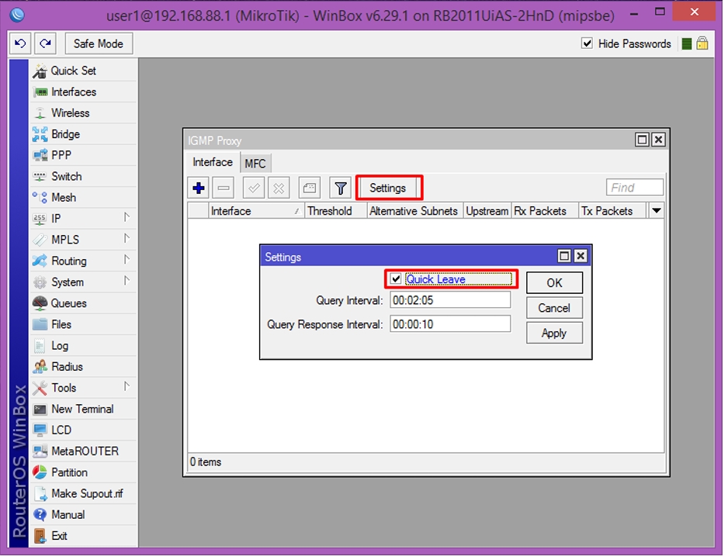The image size is (728, 560).
Task: Close the Settings dialog window
Action: 581,256
